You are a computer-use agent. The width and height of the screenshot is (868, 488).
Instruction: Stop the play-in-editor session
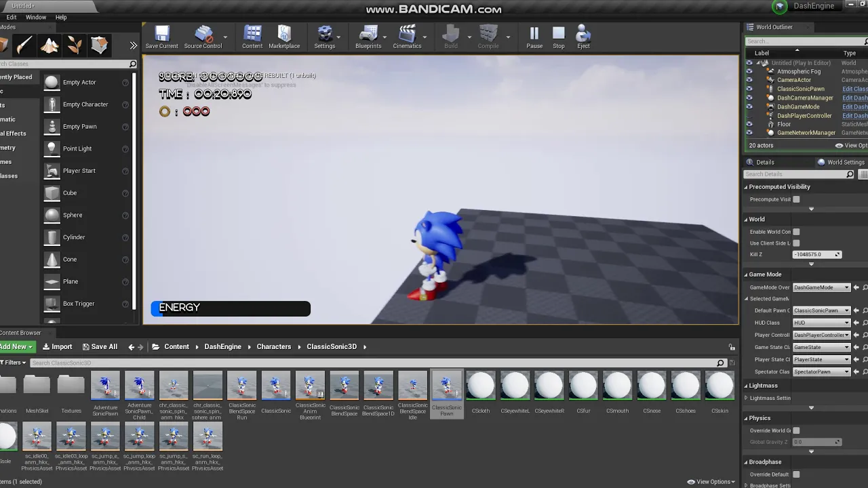tap(559, 37)
